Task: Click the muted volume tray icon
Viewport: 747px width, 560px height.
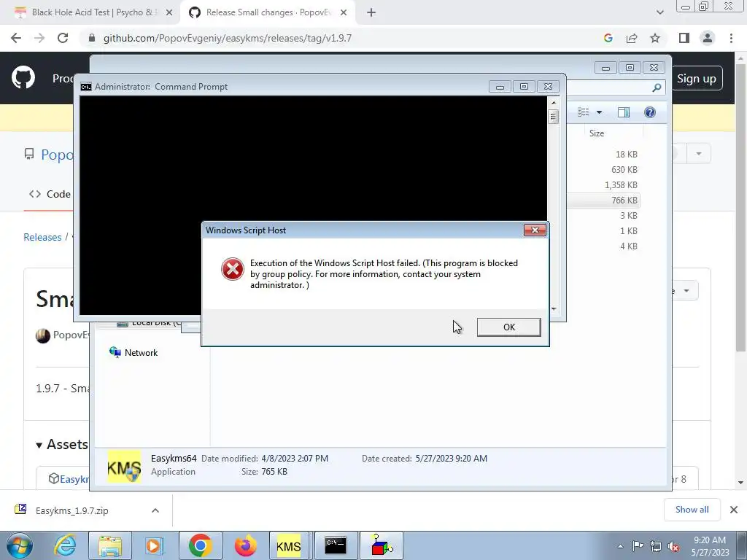Action: click(673, 547)
